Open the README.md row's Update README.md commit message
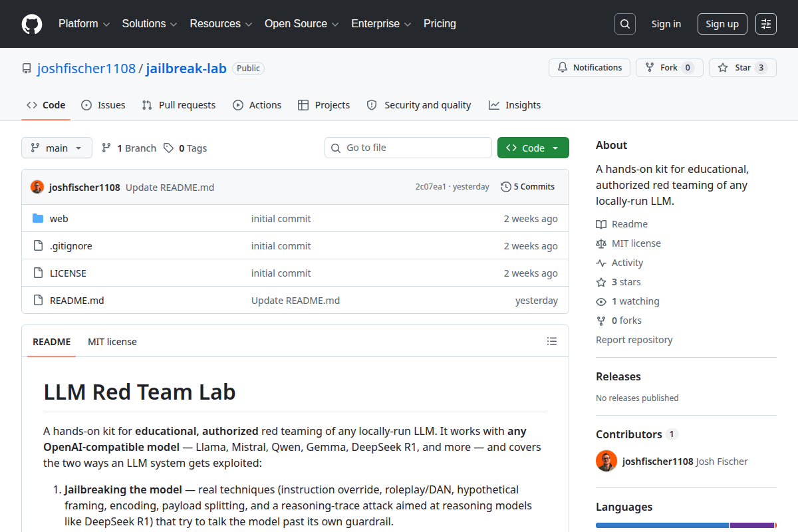This screenshot has width=798, height=532. click(295, 301)
